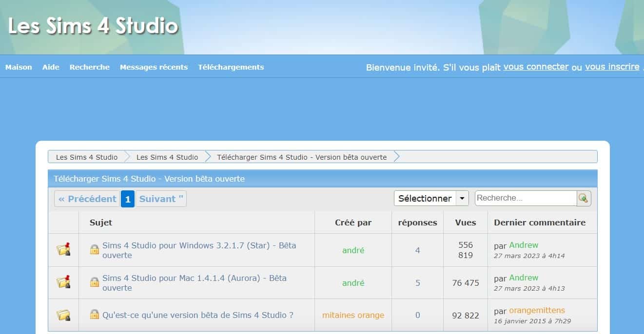Click the vous connecter link
Image resolution: width=644 pixels, height=334 pixels.
pyautogui.click(x=536, y=67)
